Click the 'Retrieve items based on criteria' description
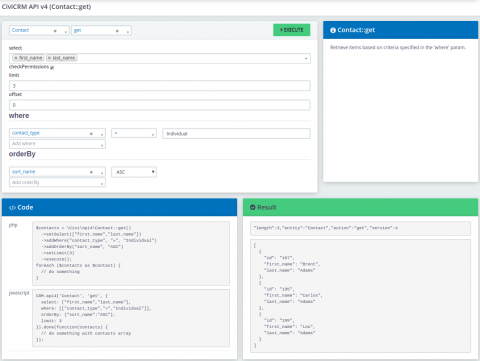Image resolution: width=480 pixels, height=361 pixels. [398, 47]
